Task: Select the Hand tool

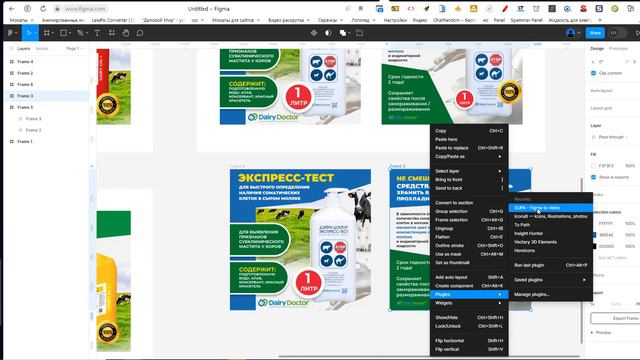Action: [126, 33]
